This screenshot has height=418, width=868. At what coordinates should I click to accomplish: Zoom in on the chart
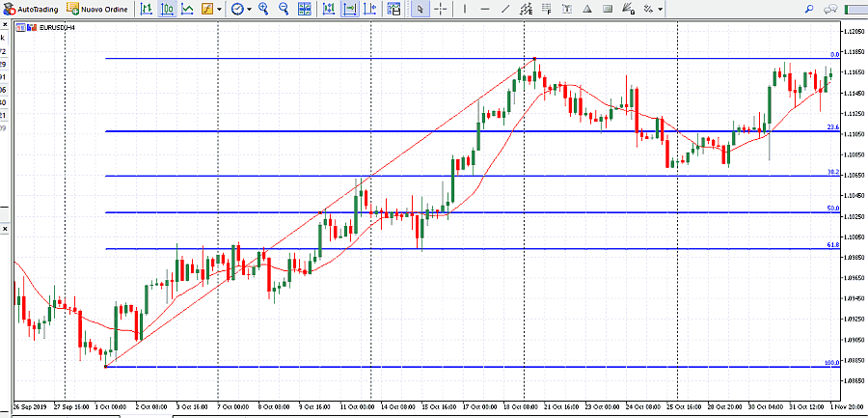pos(263,9)
